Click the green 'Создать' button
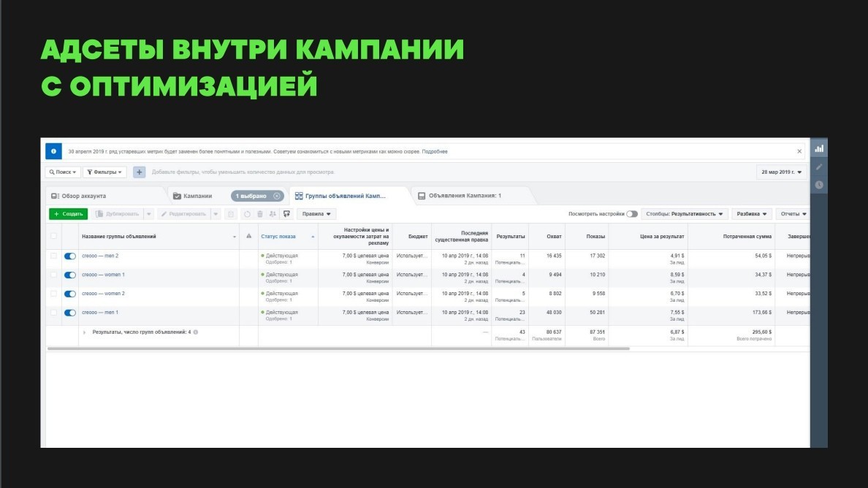Screen dimensions: 868x488 point(68,213)
